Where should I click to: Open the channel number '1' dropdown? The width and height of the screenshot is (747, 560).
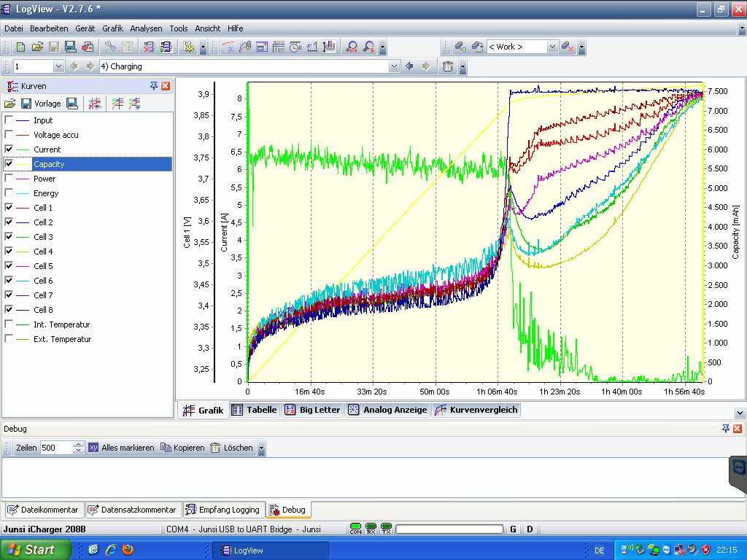(59, 66)
